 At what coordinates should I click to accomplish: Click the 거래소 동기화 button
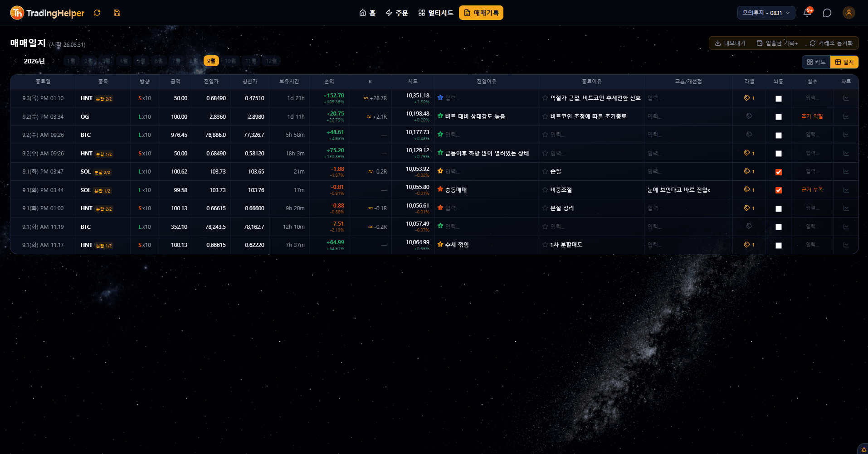click(831, 43)
